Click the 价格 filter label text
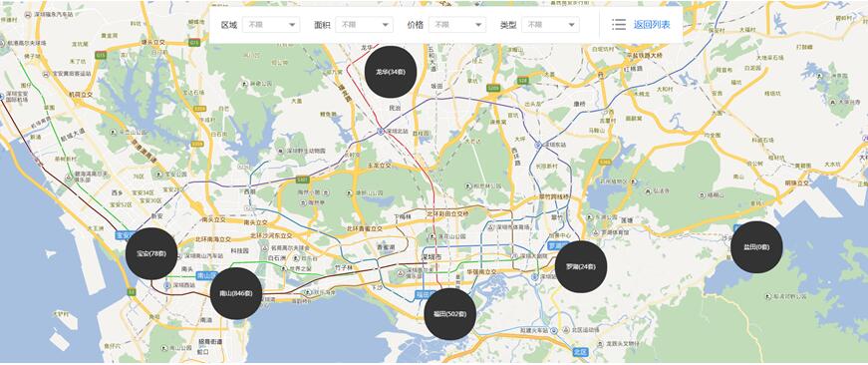This screenshot has width=868, height=365. click(x=416, y=25)
